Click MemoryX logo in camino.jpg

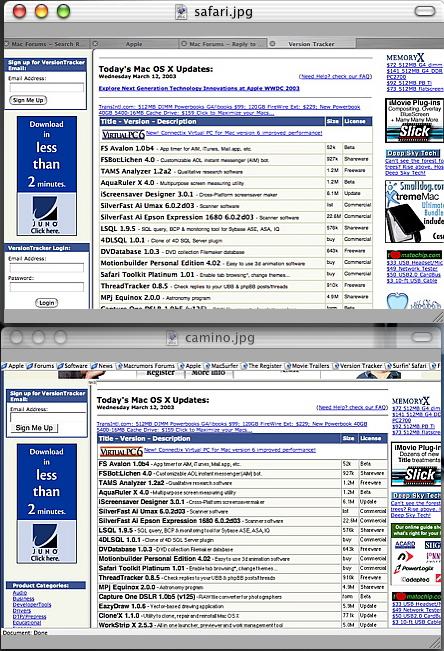pyautogui.click(x=411, y=401)
